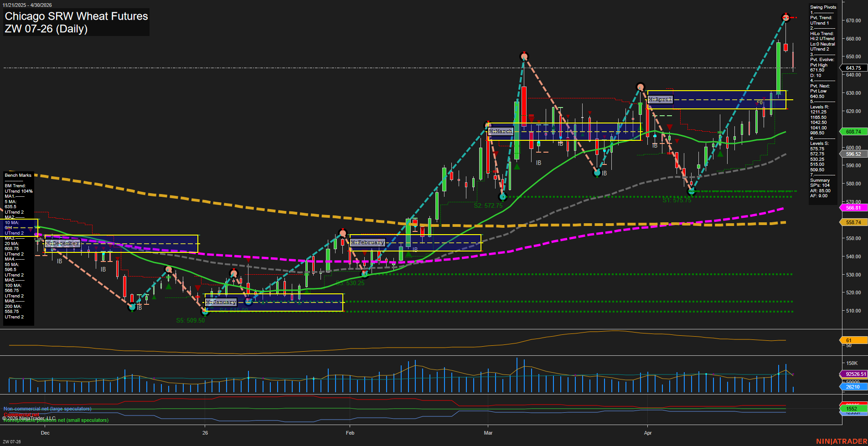Click the M:April monthly zone label

(x=661, y=99)
